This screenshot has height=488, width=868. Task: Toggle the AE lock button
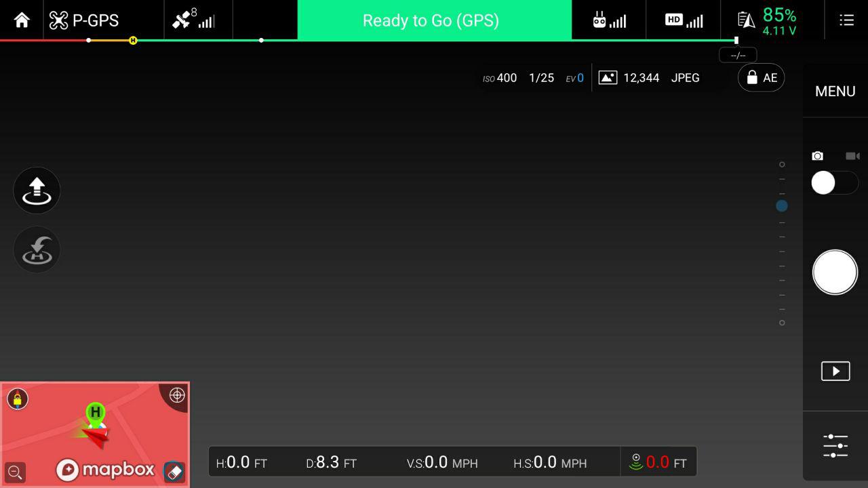761,78
